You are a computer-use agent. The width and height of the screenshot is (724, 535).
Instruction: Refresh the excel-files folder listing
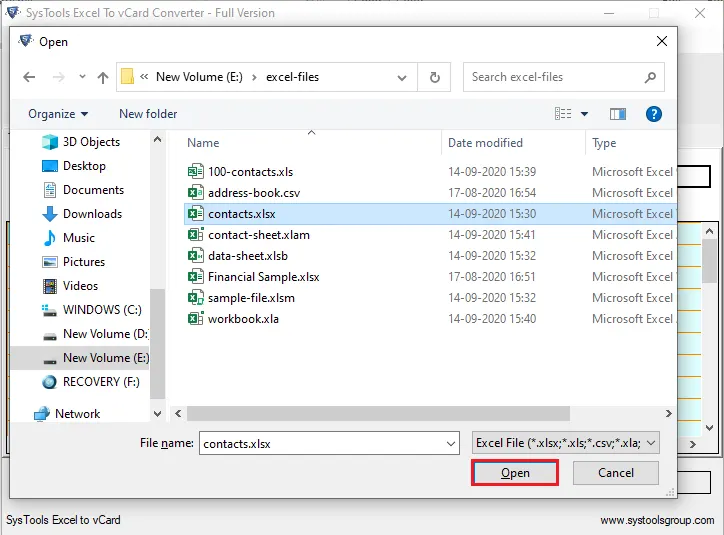click(x=434, y=77)
